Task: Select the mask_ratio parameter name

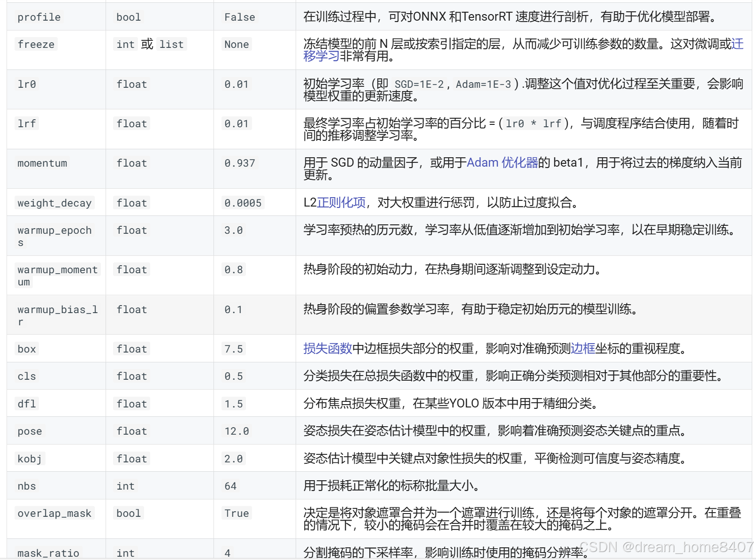Action: [48, 553]
